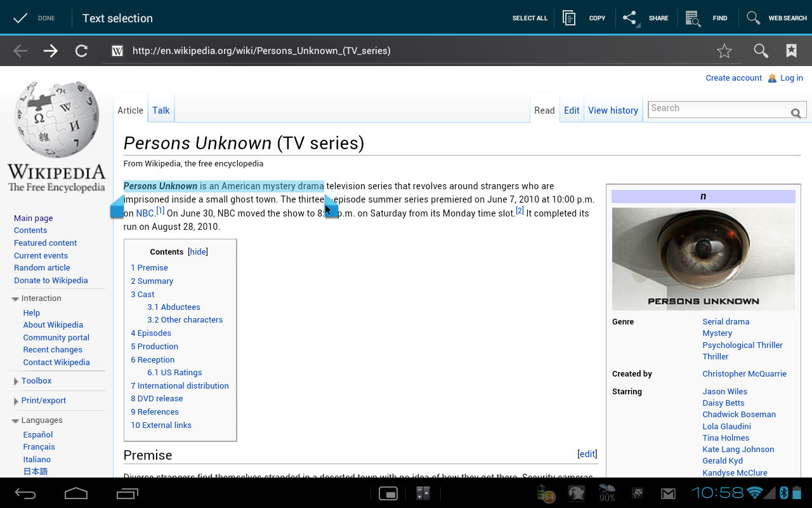This screenshot has width=812, height=508.
Task: Tap the Wikipedia favicon beside the URL
Action: click(117, 51)
